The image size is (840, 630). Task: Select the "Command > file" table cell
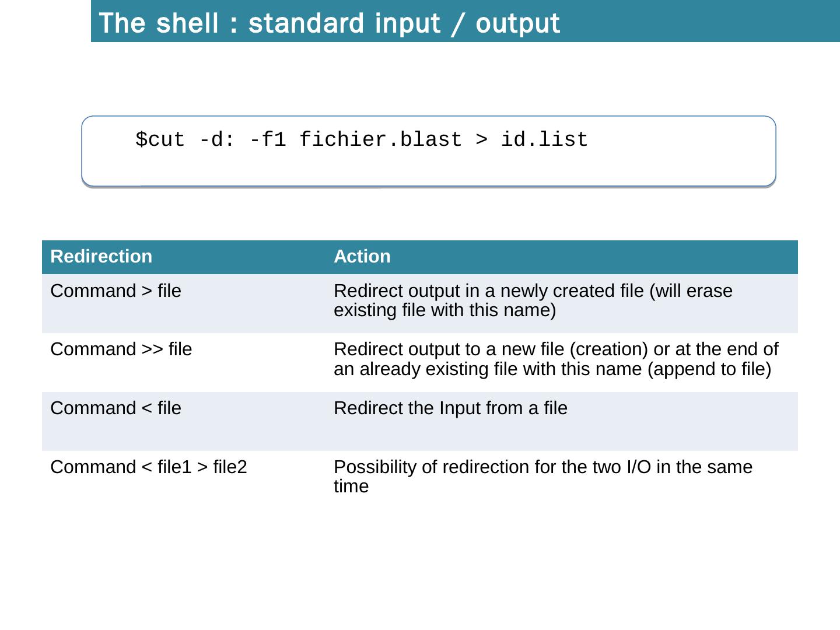pyautogui.click(x=116, y=291)
